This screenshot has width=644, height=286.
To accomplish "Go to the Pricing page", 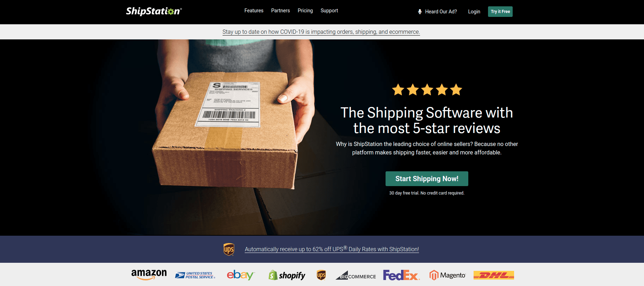I will 305,11.
